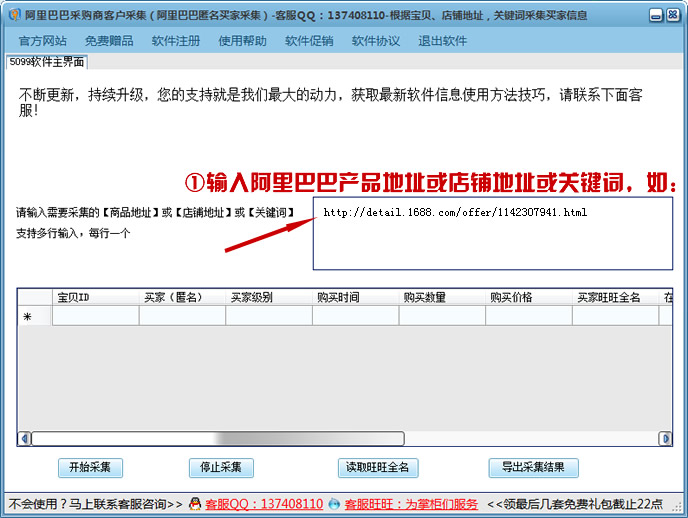This screenshot has height=518, width=688.
Task: Click the 购买时间 column header
Action: [x=355, y=297]
